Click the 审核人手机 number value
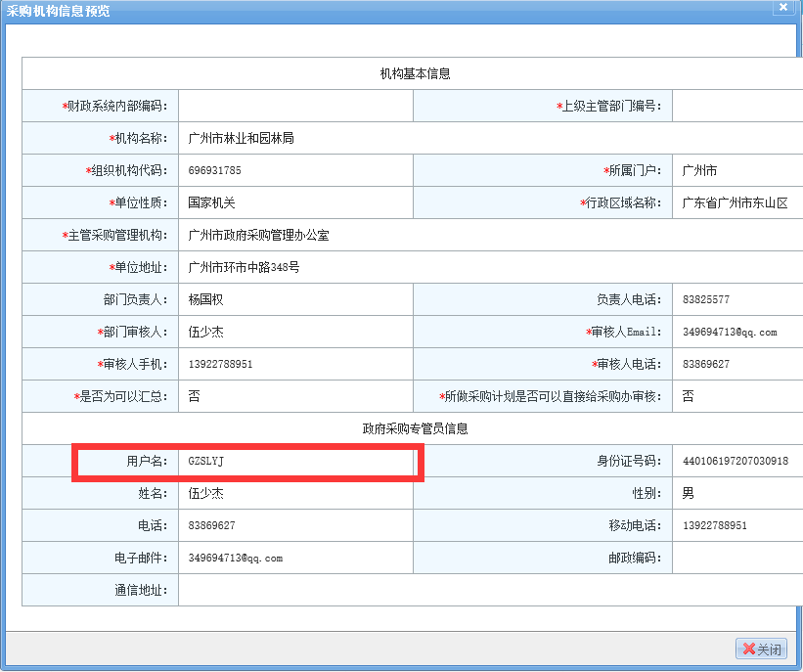Screen dimensions: 803x672 [220, 364]
